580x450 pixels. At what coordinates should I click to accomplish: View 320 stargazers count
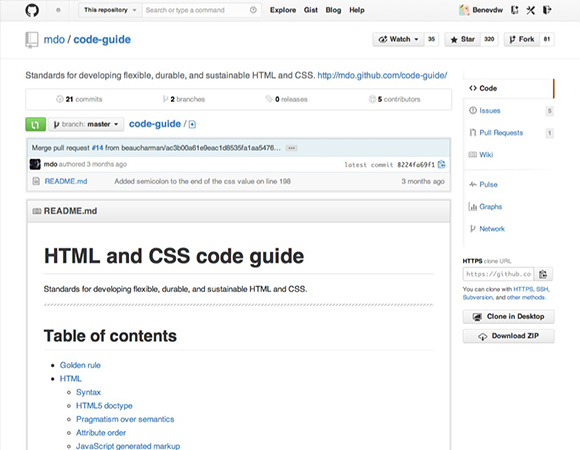[x=489, y=39]
